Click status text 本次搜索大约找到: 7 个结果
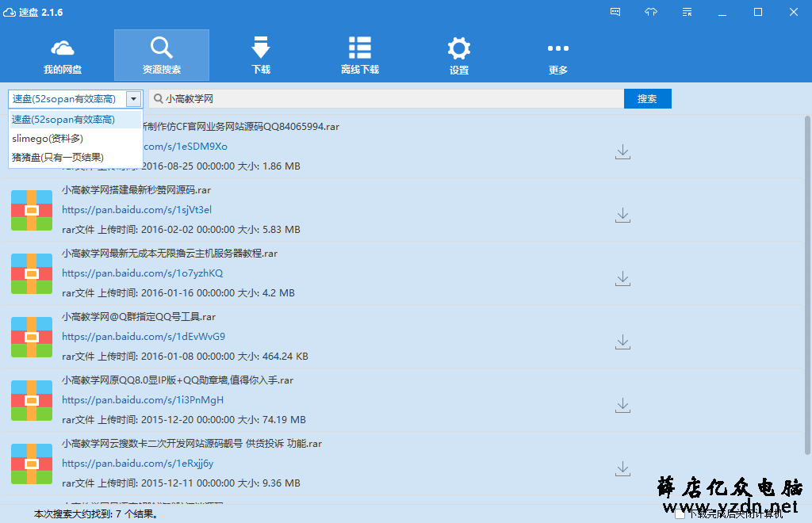 [96, 513]
